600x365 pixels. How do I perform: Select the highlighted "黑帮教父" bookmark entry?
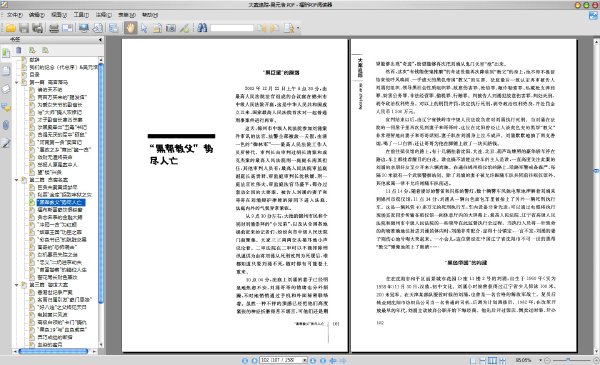tap(61, 202)
